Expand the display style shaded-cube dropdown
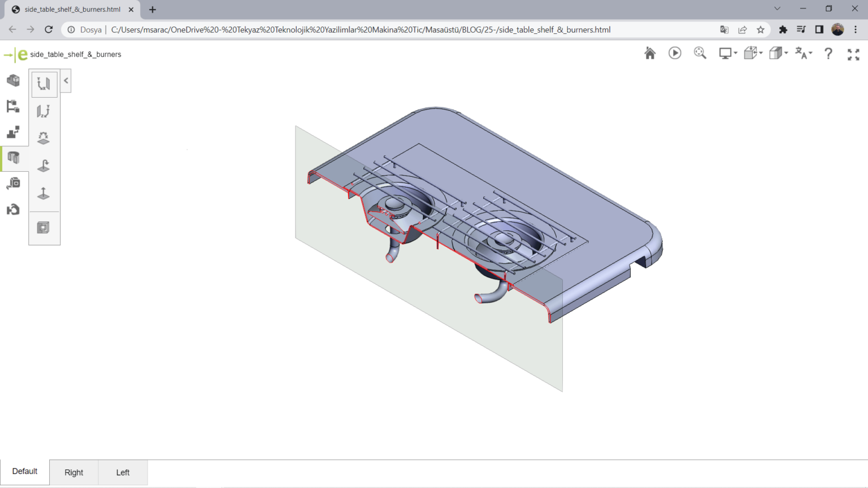The height and width of the screenshot is (488, 868). pyautogui.click(x=778, y=53)
